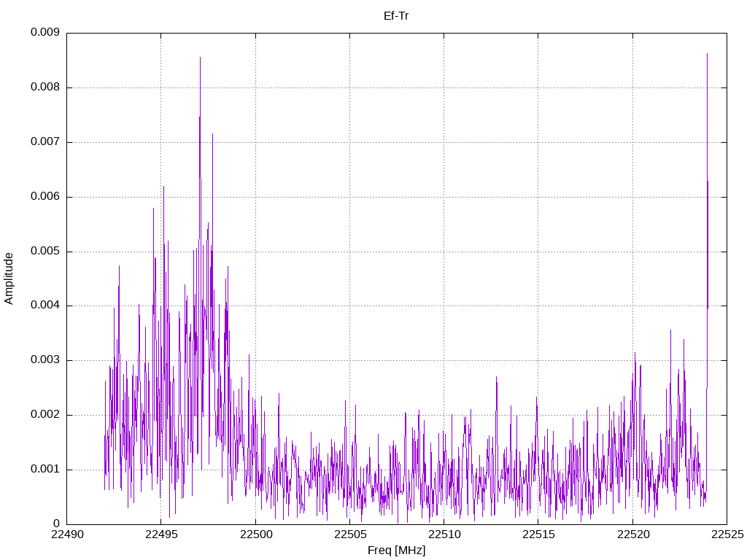Click the 22525 x-axis tick label
The width and height of the screenshot is (747, 560).
point(727,534)
